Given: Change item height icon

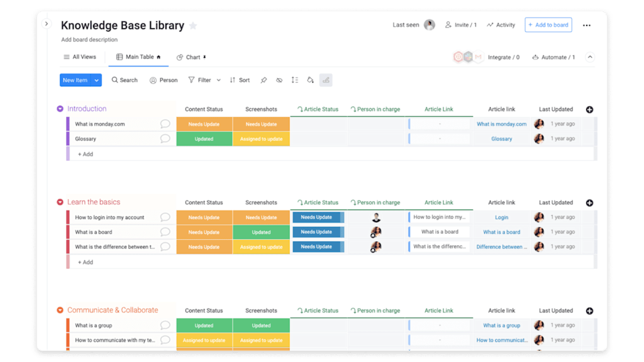Looking at the screenshot, I should [295, 80].
